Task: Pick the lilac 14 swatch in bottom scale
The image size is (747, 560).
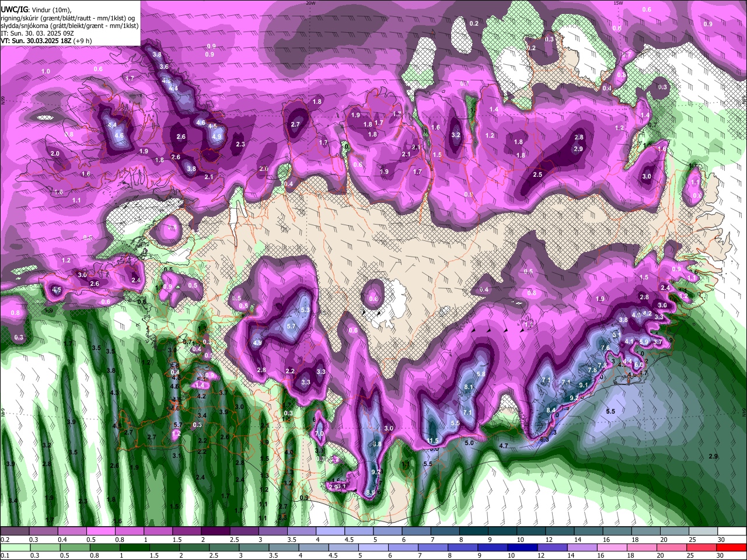Action: point(582,547)
